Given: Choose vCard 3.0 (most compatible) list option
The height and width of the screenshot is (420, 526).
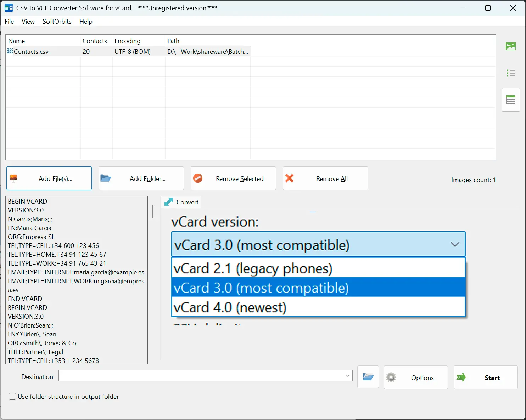Looking at the screenshot, I should coord(318,288).
